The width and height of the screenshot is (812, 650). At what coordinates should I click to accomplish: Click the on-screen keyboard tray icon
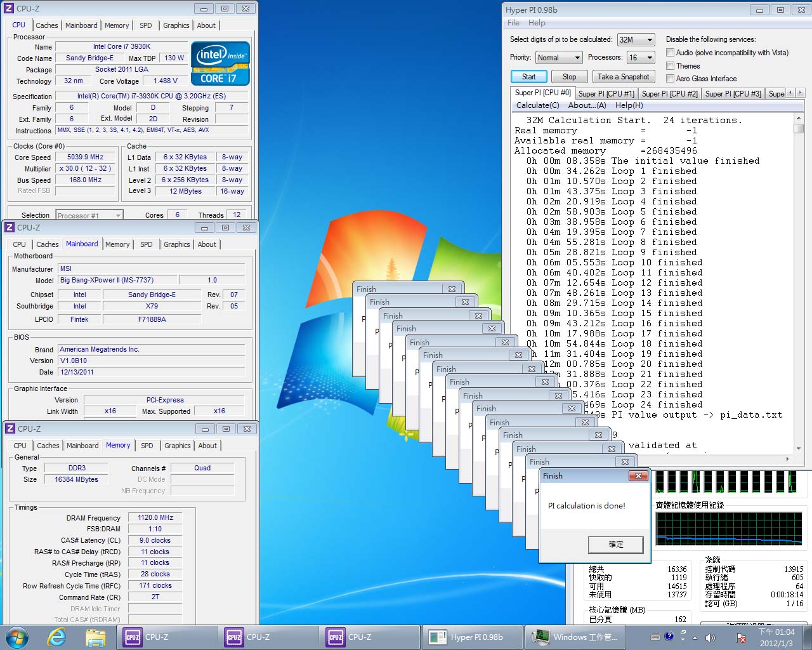pyautogui.click(x=655, y=637)
